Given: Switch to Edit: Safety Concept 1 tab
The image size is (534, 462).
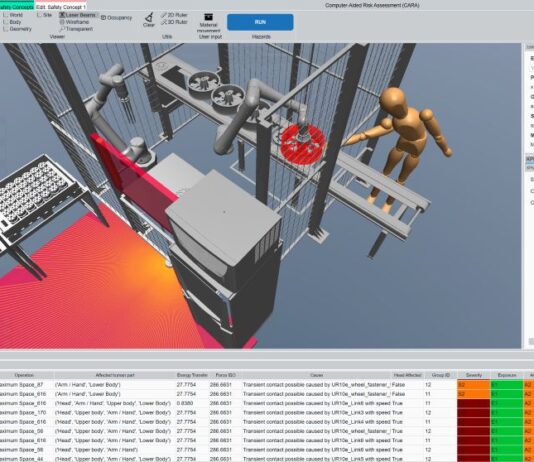Looking at the screenshot, I should 61,7.
